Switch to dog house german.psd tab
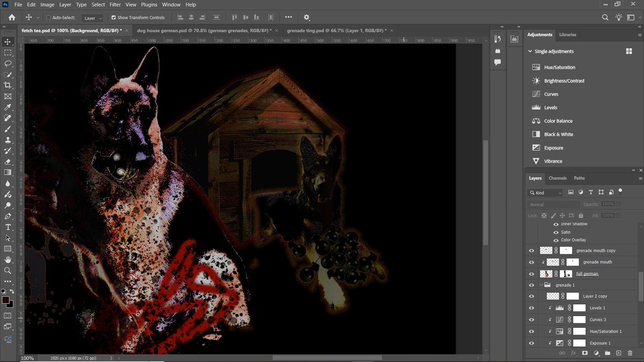The height and width of the screenshot is (362, 644). 204,31
